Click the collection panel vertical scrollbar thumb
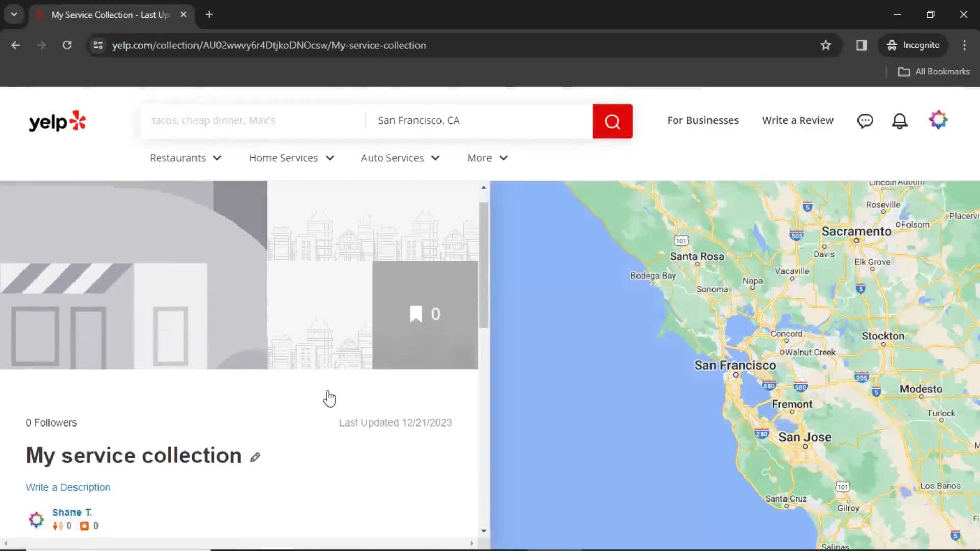 click(483, 265)
